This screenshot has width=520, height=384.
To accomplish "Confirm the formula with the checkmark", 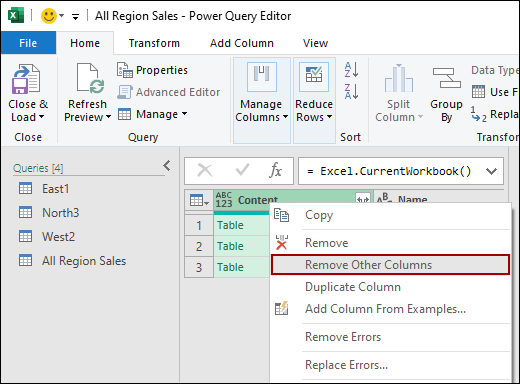I will (x=242, y=170).
